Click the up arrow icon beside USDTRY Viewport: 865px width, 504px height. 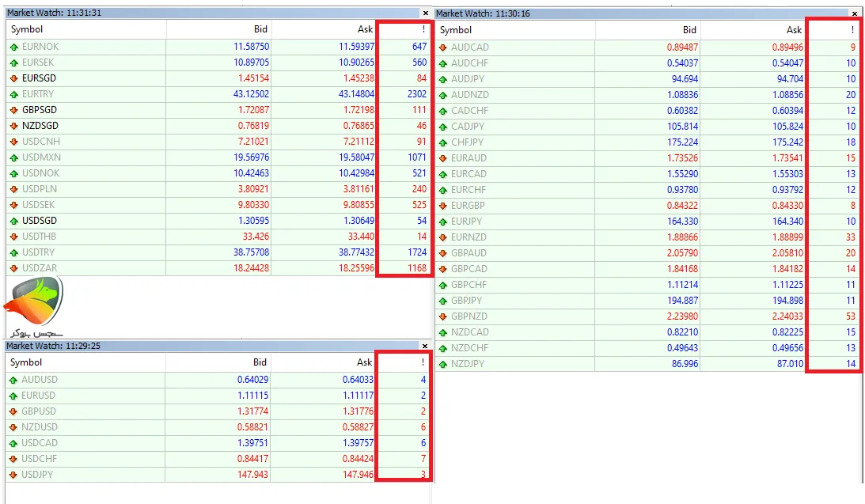coord(13,252)
